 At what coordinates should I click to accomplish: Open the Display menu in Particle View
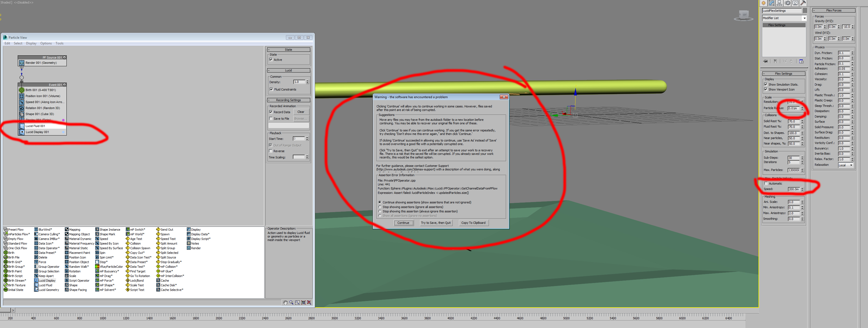[31, 44]
